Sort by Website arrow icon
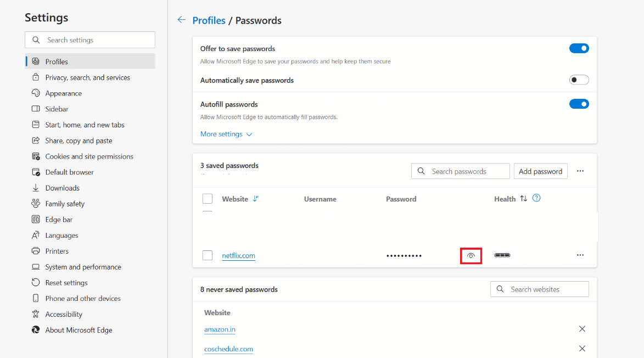The height and width of the screenshot is (358, 644). (255, 199)
